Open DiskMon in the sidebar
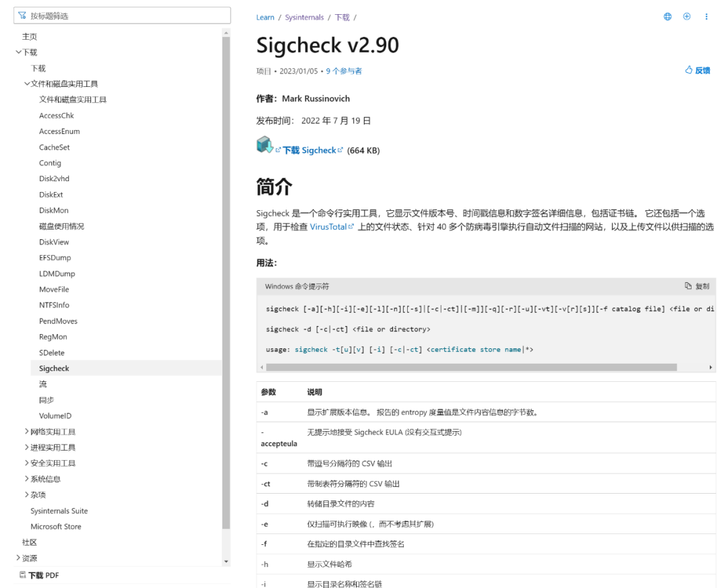This screenshot has width=728, height=588. point(54,210)
